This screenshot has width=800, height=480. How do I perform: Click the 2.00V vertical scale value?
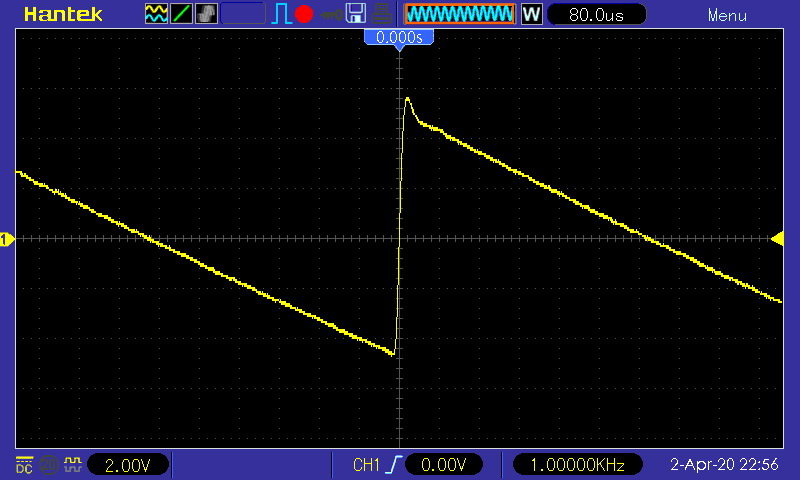tap(128, 465)
